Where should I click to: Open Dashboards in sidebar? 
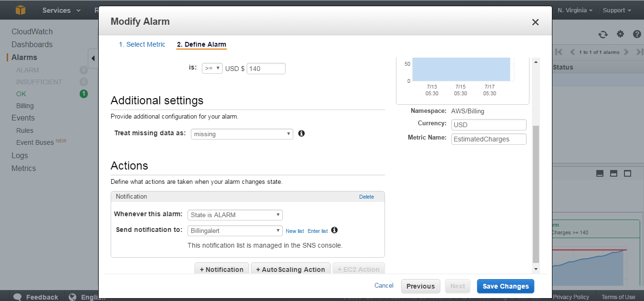(x=32, y=44)
